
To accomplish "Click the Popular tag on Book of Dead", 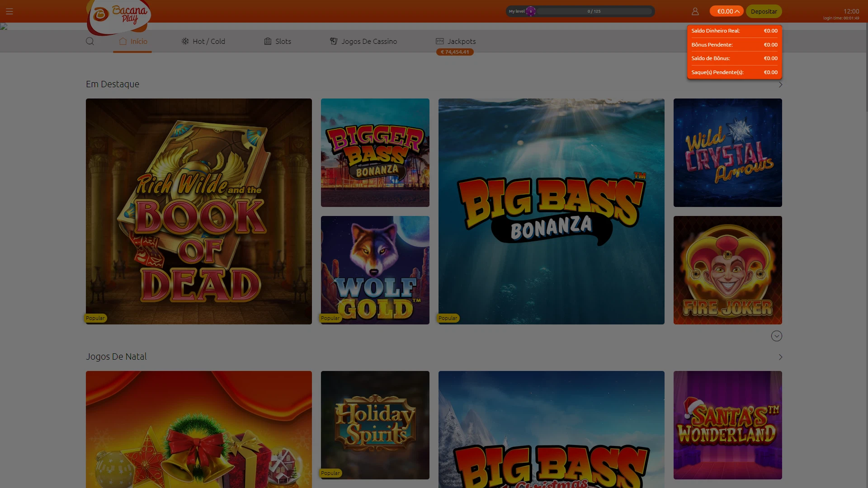I will tap(95, 318).
